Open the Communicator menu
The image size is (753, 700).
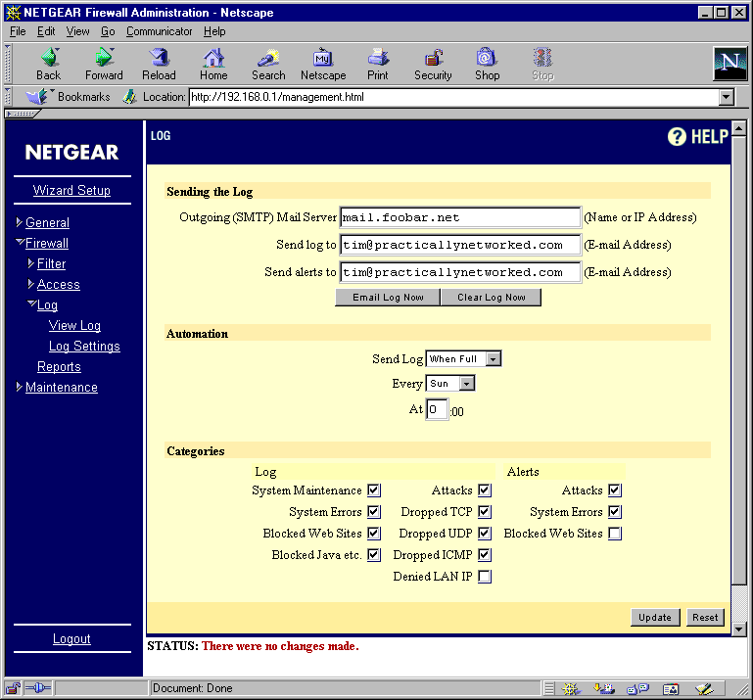pyautogui.click(x=159, y=31)
